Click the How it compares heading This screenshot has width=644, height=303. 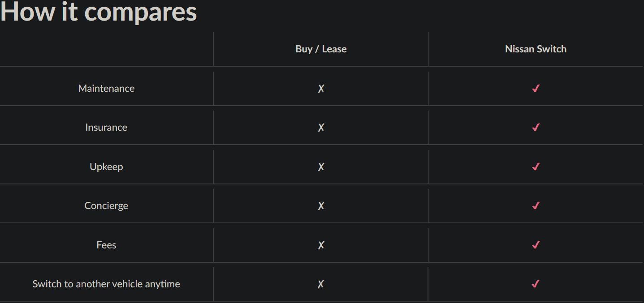point(99,12)
